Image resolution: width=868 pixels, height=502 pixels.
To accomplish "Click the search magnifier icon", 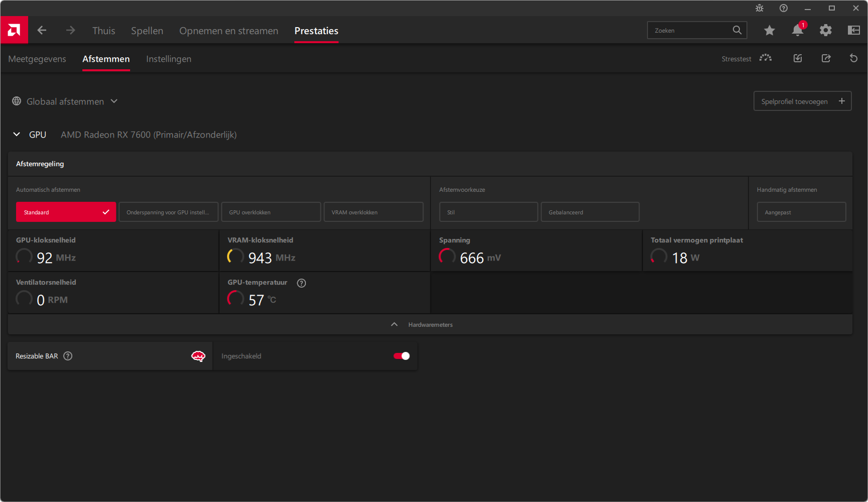I will [737, 30].
